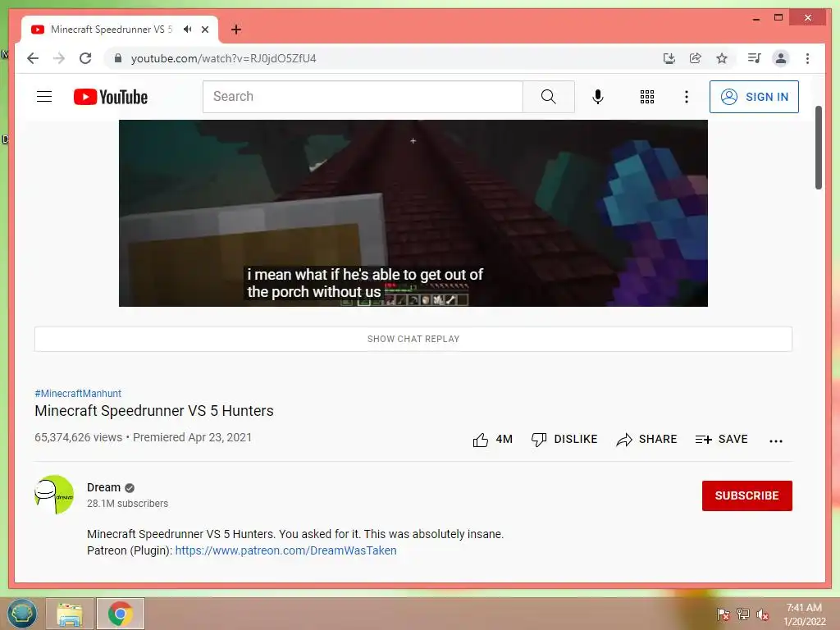Save the video to a playlist
This screenshot has height=630, width=840.
pos(721,440)
